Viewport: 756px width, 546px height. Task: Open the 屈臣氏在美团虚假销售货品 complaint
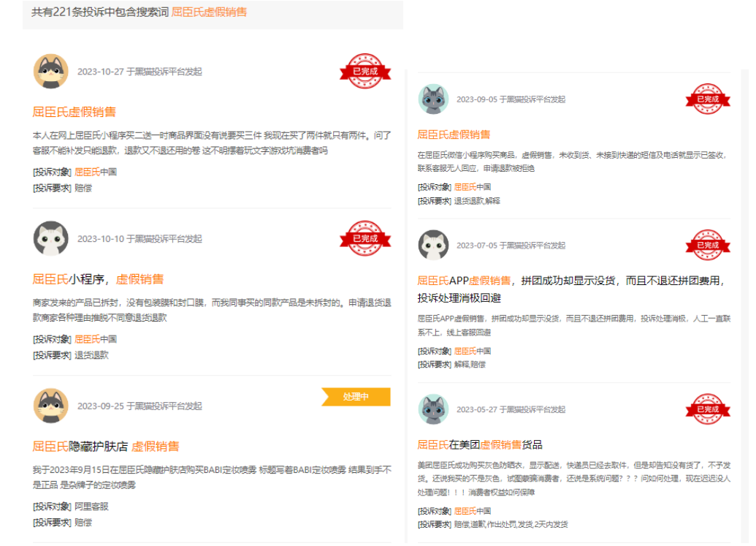479,444
